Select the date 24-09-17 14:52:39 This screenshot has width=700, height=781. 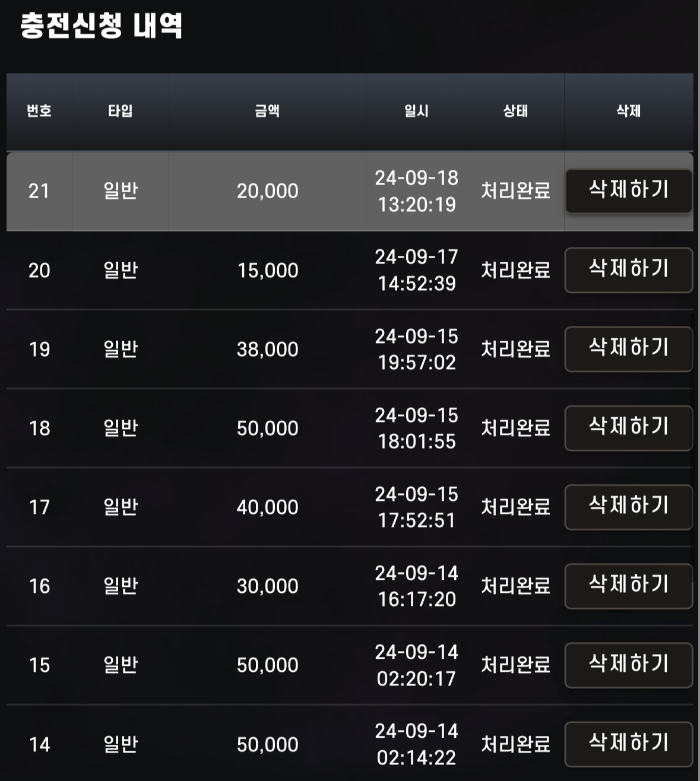click(x=417, y=270)
